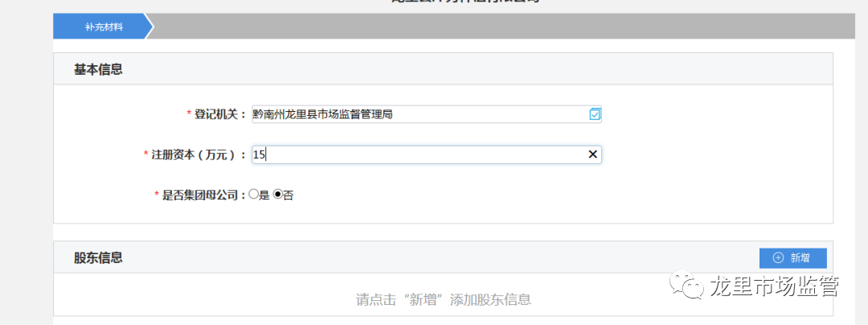Click the 新增 button to add shareholder
The height and width of the screenshot is (325, 868).
click(x=792, y=258)
